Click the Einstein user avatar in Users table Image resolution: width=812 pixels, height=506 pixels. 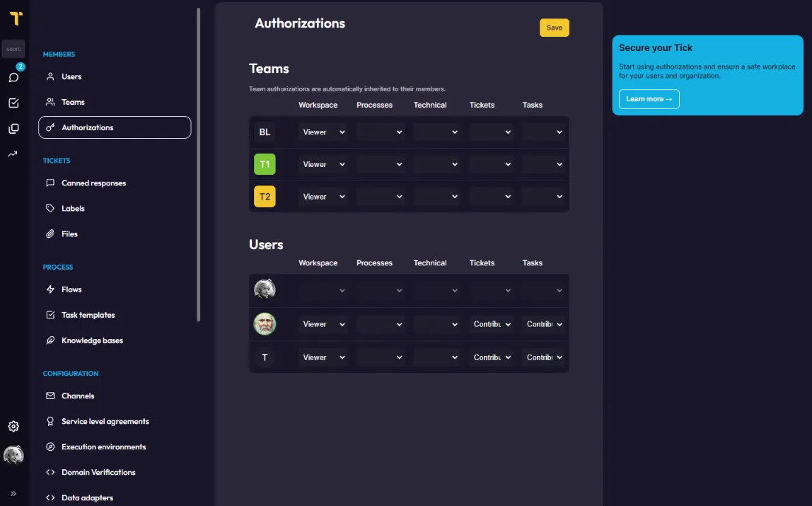pyautogui.click(x=265, y=289)
